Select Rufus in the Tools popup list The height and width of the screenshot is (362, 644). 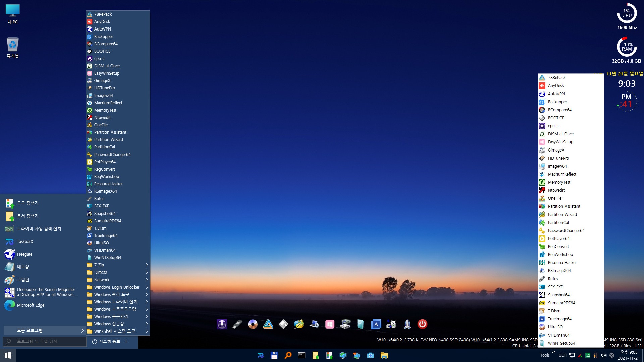click(571, 279)
